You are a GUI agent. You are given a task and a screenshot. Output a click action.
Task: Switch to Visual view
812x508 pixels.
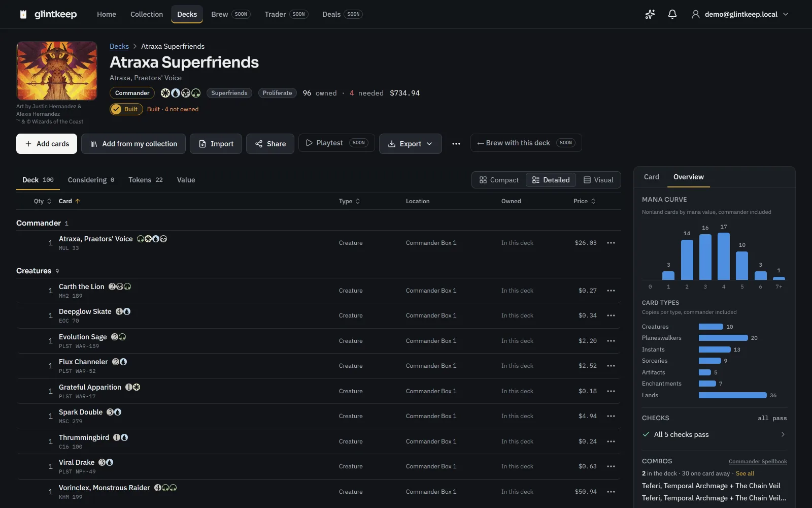pyautogui.click(x=598, y=180)
